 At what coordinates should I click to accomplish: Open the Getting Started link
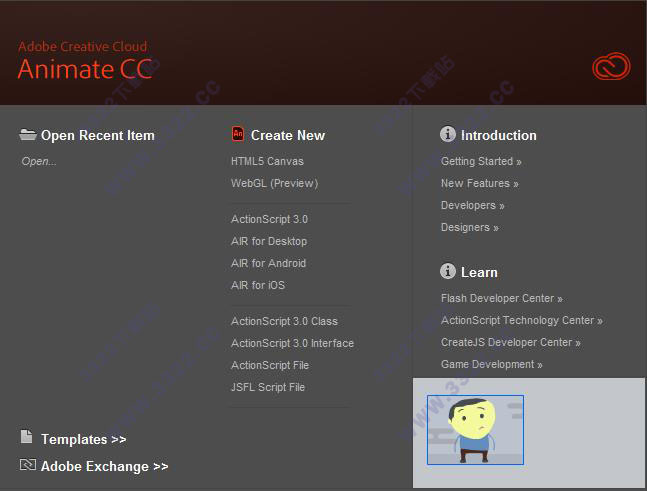tap(481, 161)
